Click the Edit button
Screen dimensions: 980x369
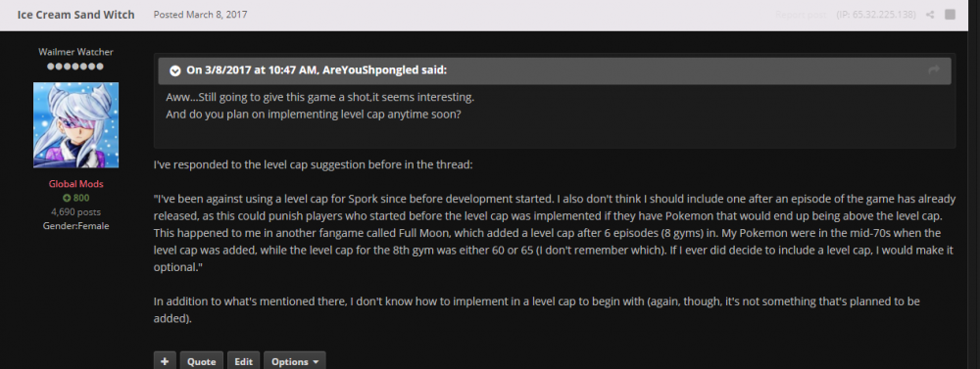click(243, 361)
